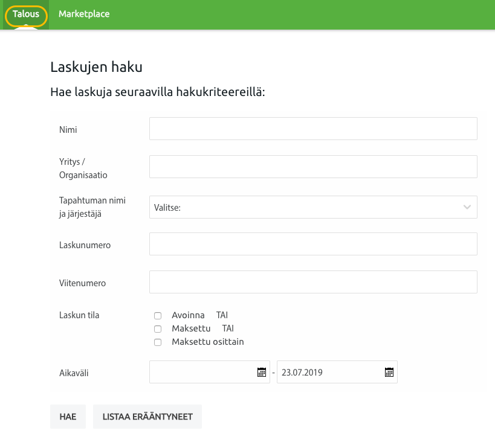Click the LISTAA ERÄÄNTYNEET button
Image resolution: width=495 pixels, height=448 pixels.
(147, 417)
